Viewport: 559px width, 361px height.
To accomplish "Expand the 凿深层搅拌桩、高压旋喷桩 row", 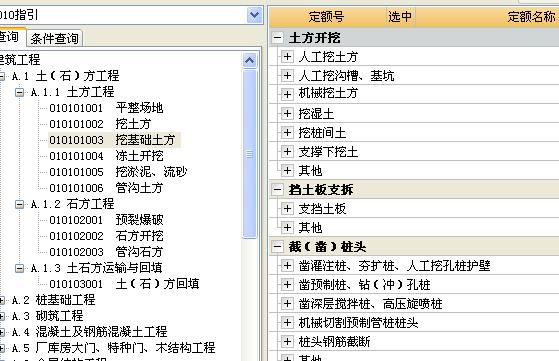I will coord(287,304).
